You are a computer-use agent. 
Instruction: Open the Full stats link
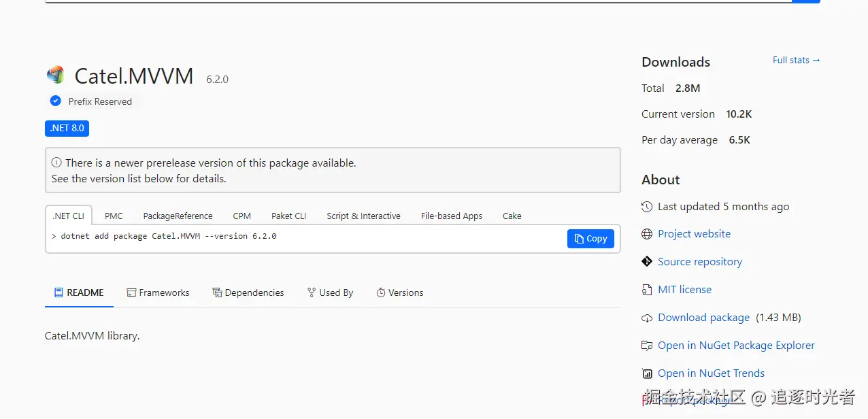click(796, 60)
